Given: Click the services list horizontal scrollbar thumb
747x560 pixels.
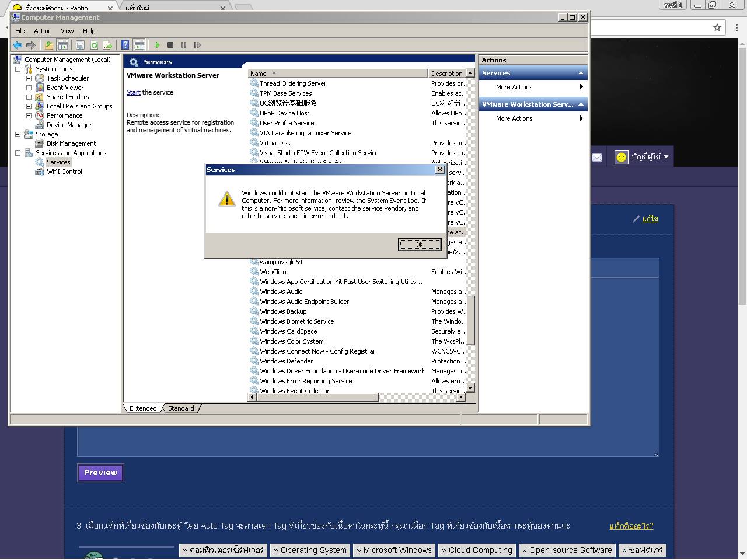Looking at the screenshot, I should [x=317, y=397].
